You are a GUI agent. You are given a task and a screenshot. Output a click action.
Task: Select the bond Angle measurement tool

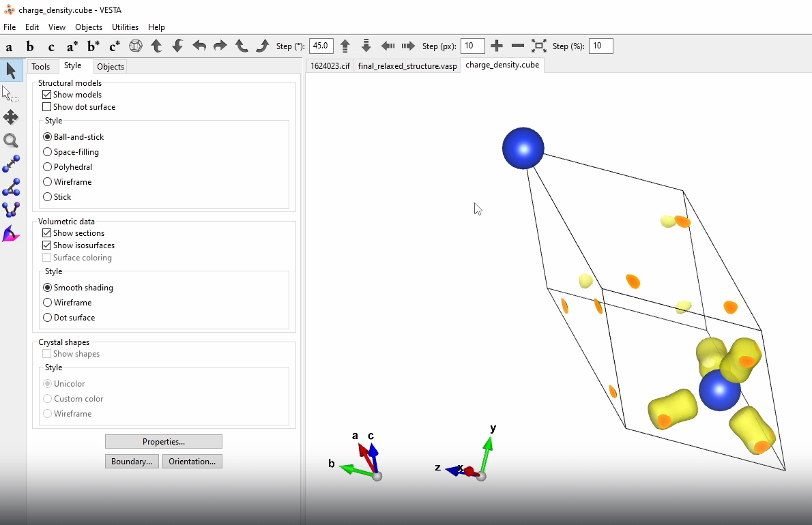[11, 187]
